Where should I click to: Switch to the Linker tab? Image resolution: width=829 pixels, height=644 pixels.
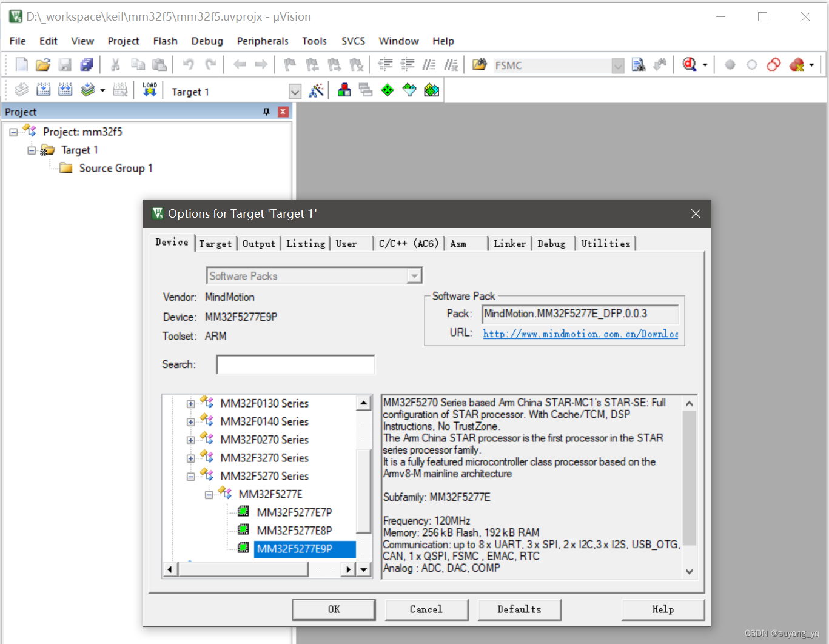coord(509,244)
